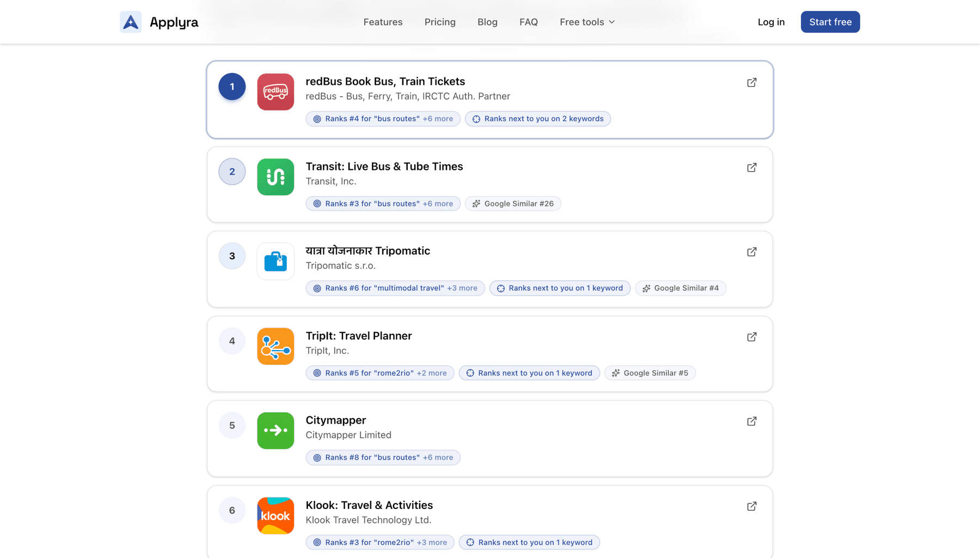980x558 pixels.
Task: Click rank badge number 2
Action: 232,171
